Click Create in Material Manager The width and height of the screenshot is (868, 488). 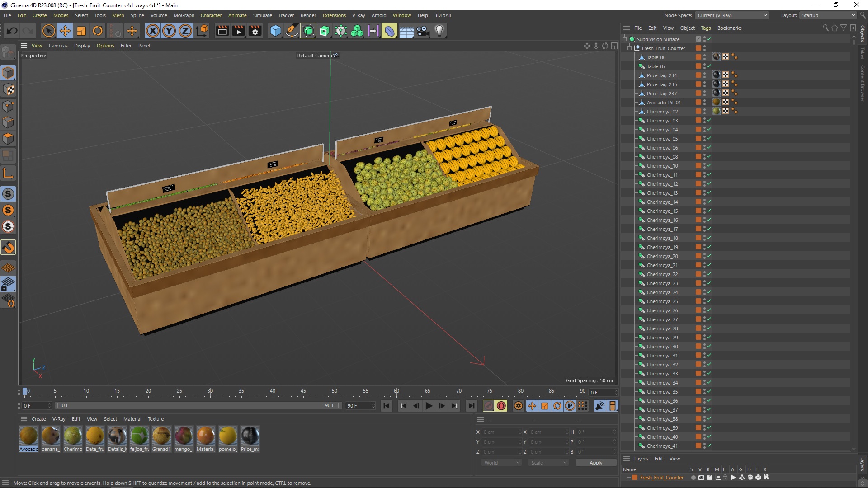pyautogui.click(x=38, y=419)
